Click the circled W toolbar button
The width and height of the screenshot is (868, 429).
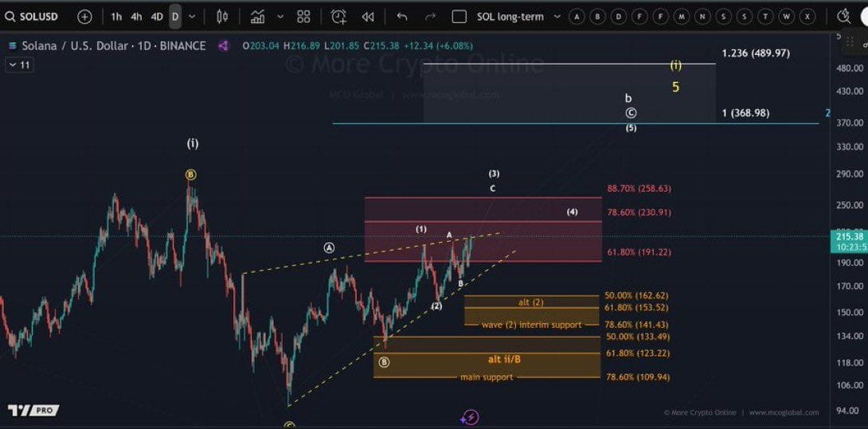[787, 17]
